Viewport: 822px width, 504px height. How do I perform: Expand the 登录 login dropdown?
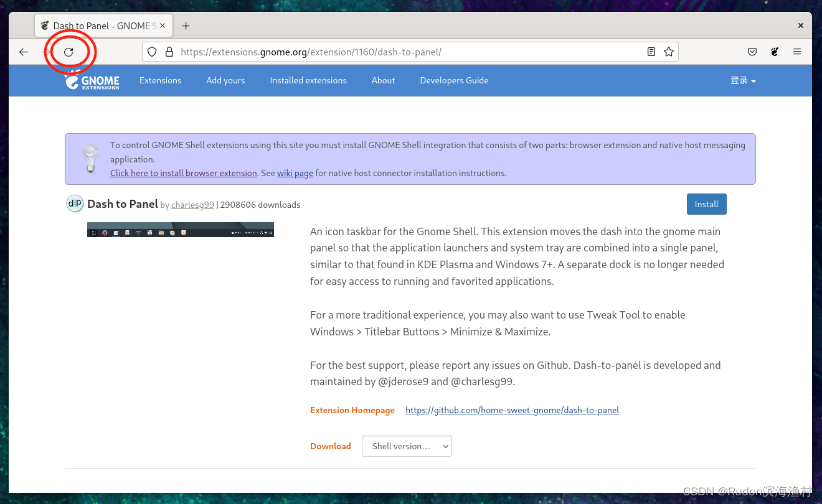(743, 80)
